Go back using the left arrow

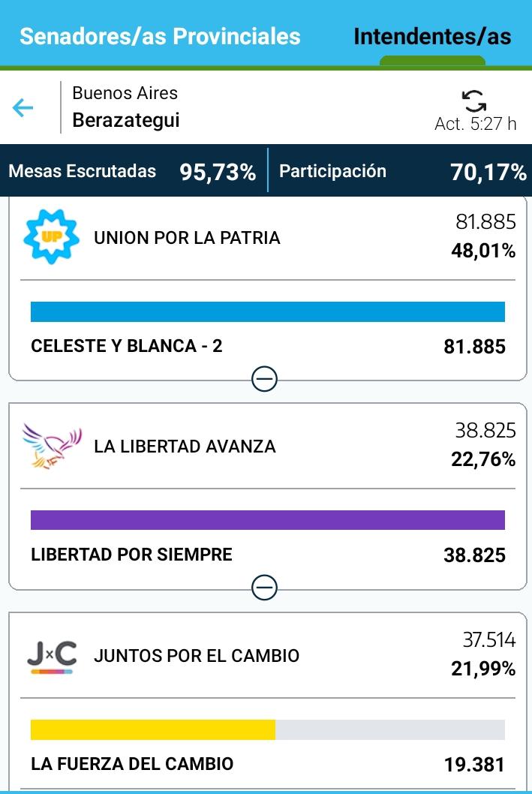[23, 108]
